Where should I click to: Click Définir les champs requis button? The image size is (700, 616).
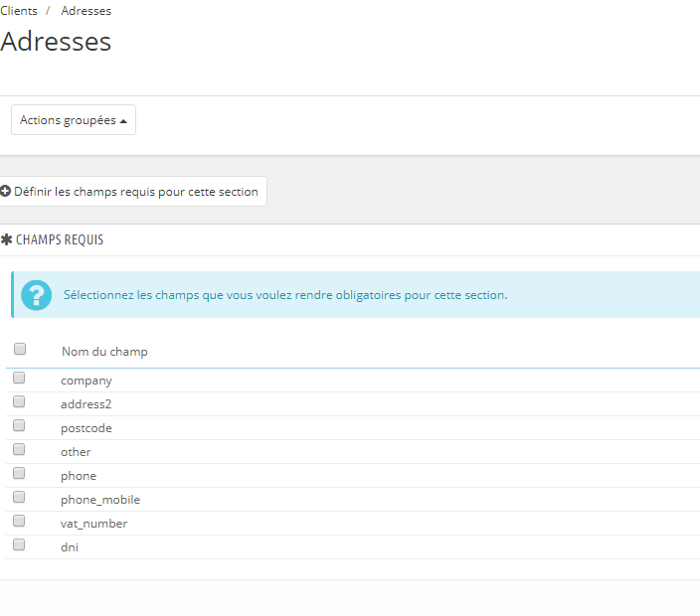coord(132,192)
